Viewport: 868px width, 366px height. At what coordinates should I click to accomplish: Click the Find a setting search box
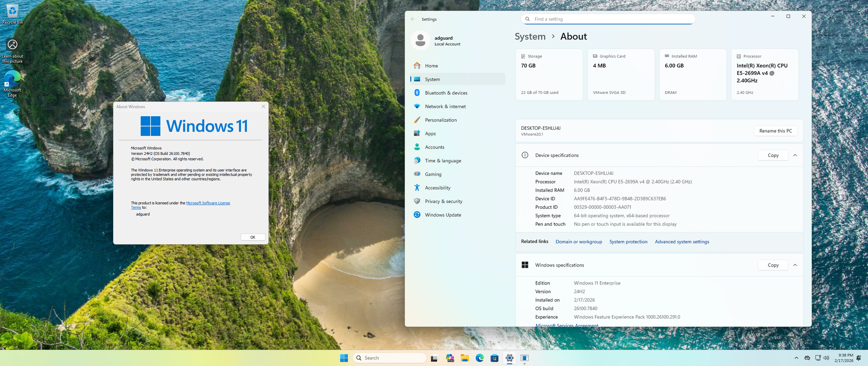pos(608,19)
